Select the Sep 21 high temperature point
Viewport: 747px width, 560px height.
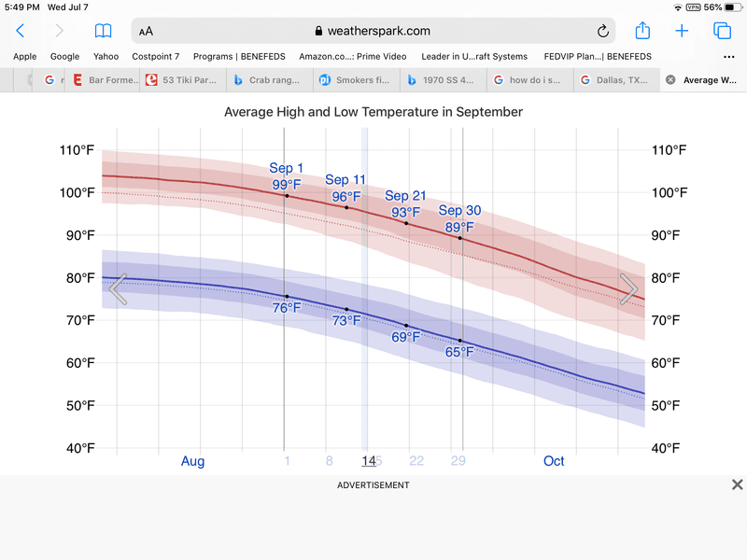click(x=406, y=223)
